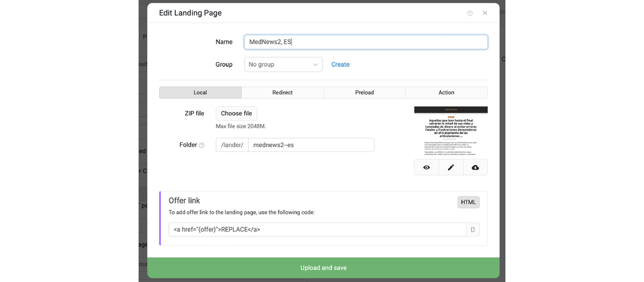
Task: Click the folder name field mednews2--es
Action: (x=311, y=145)
